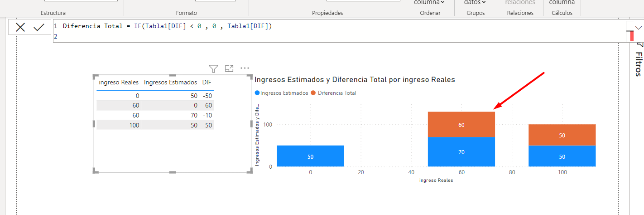
Task: Expand the formula bar chevron
Action: pyautogui.click(x=639, y=27)
